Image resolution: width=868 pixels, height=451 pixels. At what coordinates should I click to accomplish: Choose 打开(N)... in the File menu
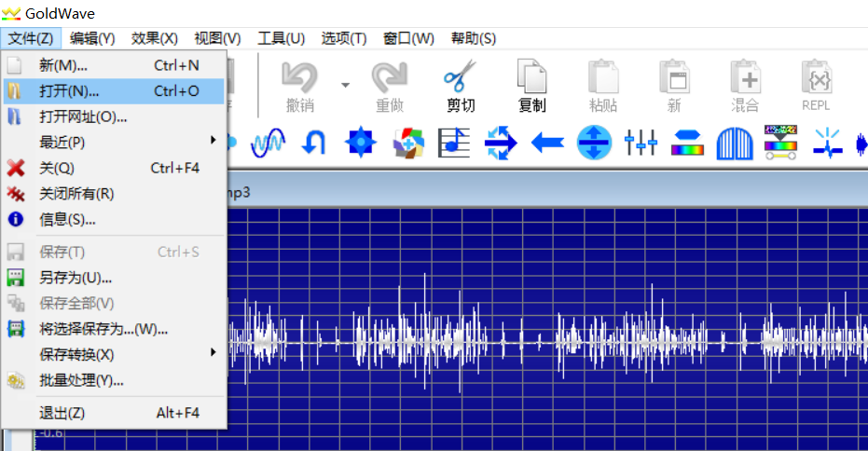click(x=114, y=90)
